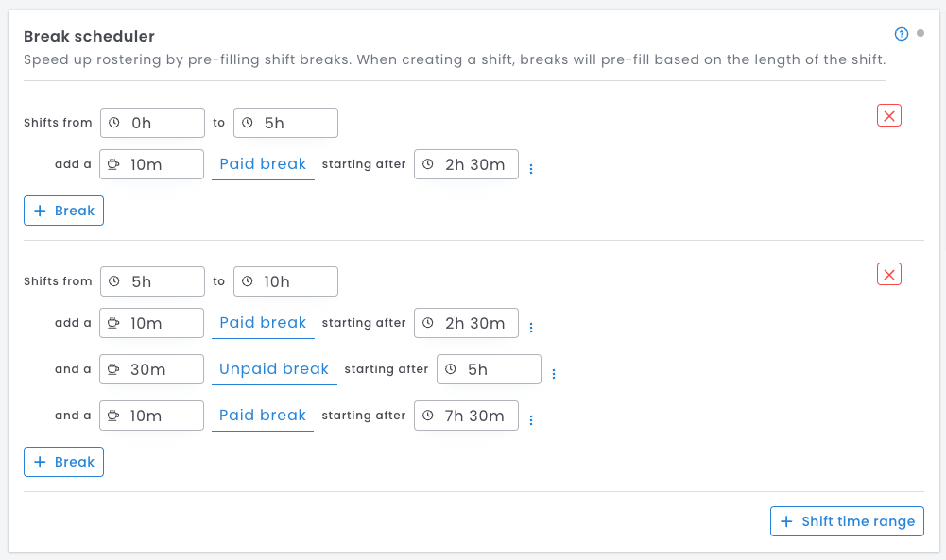The width and height of the screenshot is (946, 560).
Task: Change the break type for the 7h 30m break
Action: [263, 416]
